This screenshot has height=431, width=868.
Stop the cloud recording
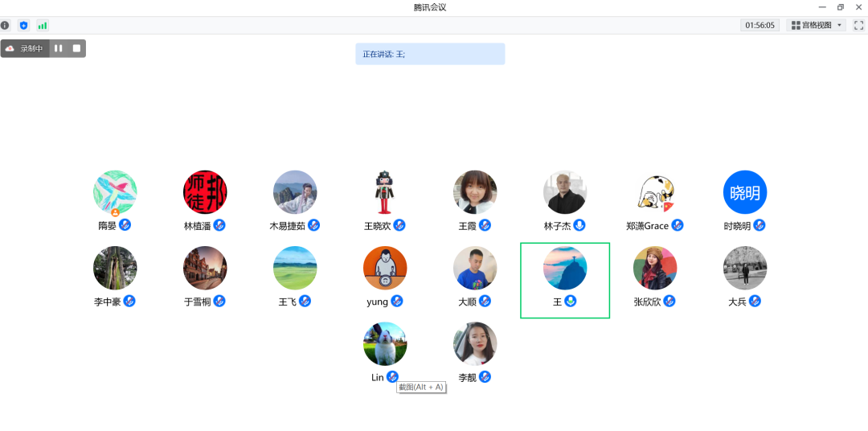(x=76, y=48)
